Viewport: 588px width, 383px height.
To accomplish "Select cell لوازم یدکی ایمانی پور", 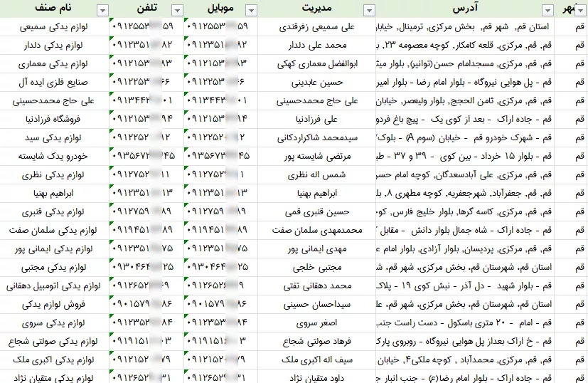I will pyautogui.click(x=54, y=248).
